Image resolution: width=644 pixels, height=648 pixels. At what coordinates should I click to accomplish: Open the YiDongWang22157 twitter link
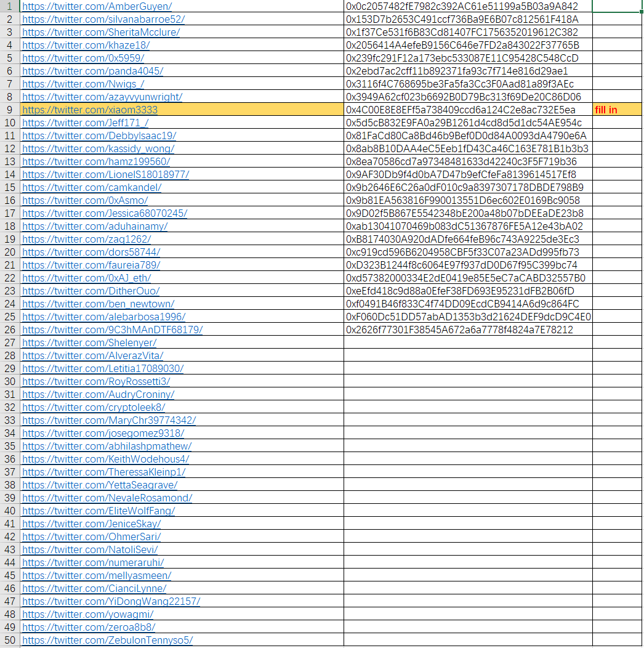pos(111,601)
